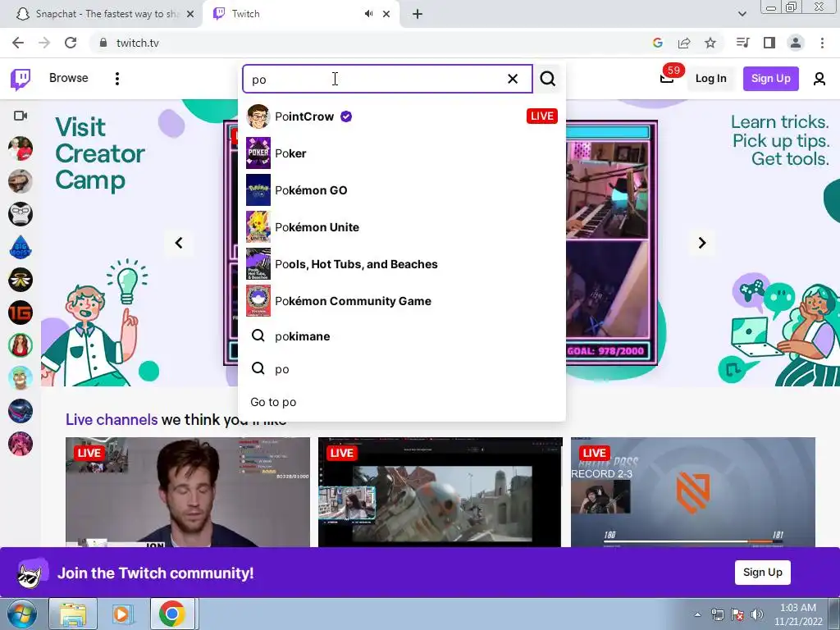Open the user profile icon menu
This screenshot has width=840, height=630.
pos(819,79)
